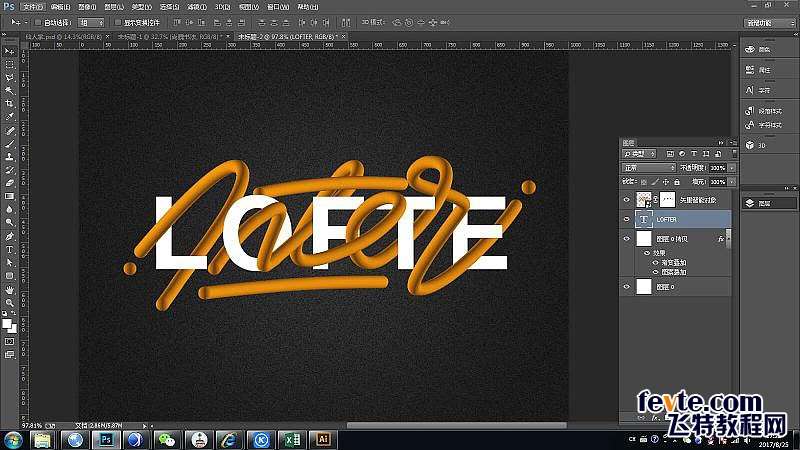800x450 pixels.
Task: Open the Layers panel flyout menu
Action: tap(733, 143)
